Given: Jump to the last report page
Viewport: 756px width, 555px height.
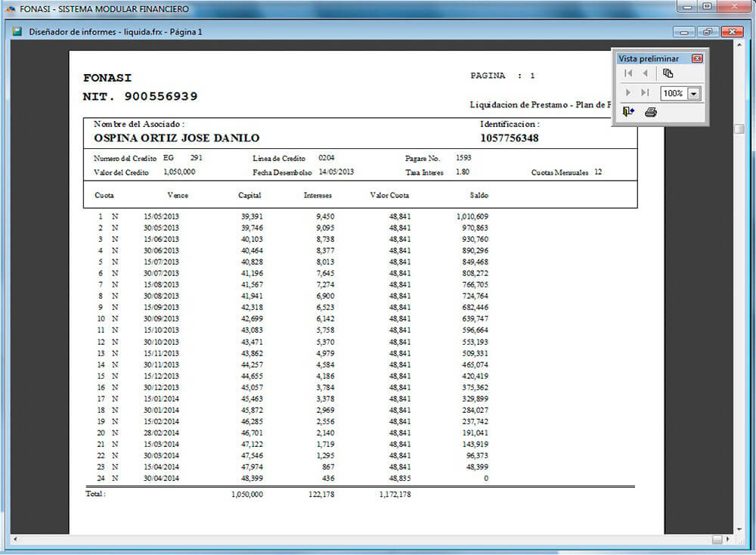Looking at the screenshot, I should click(x=645, y=92).
